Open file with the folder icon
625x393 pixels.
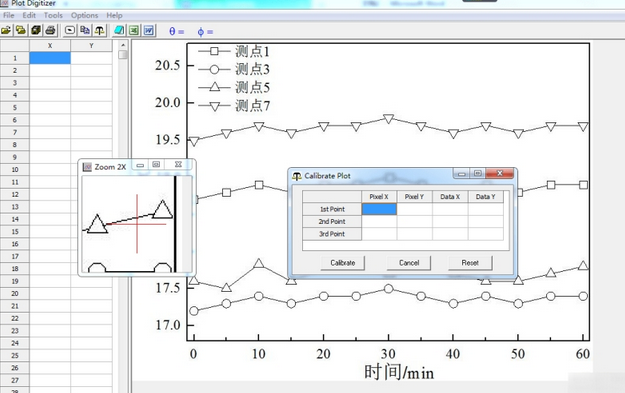6,30
